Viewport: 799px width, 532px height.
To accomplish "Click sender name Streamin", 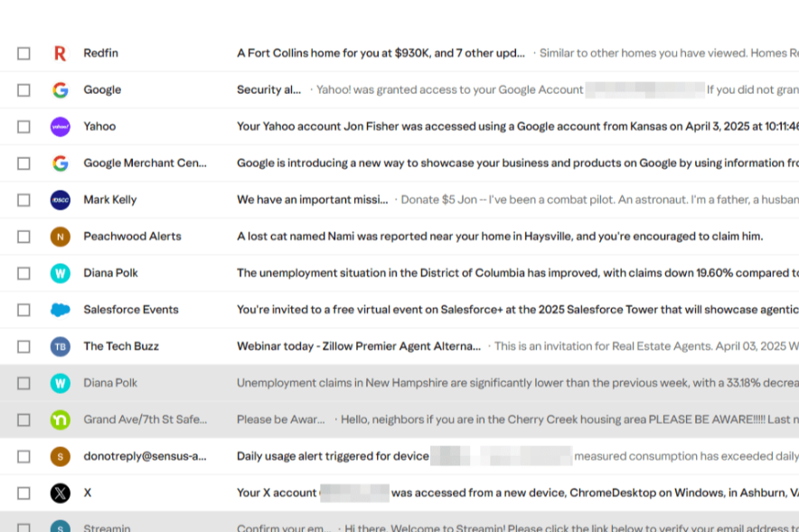I will pos(107,527).
